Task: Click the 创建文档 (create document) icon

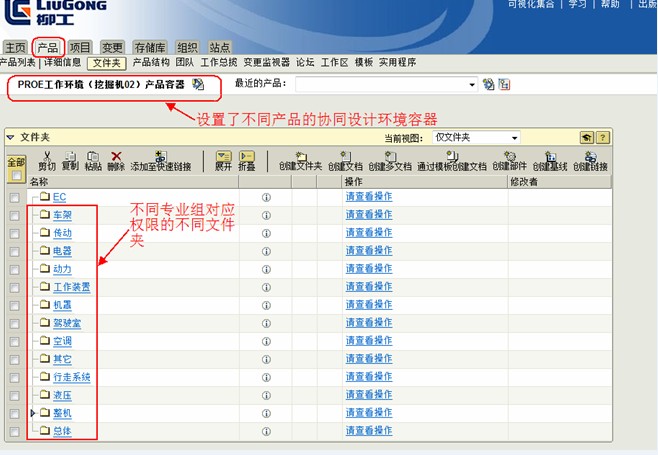Action: point(344,157)
